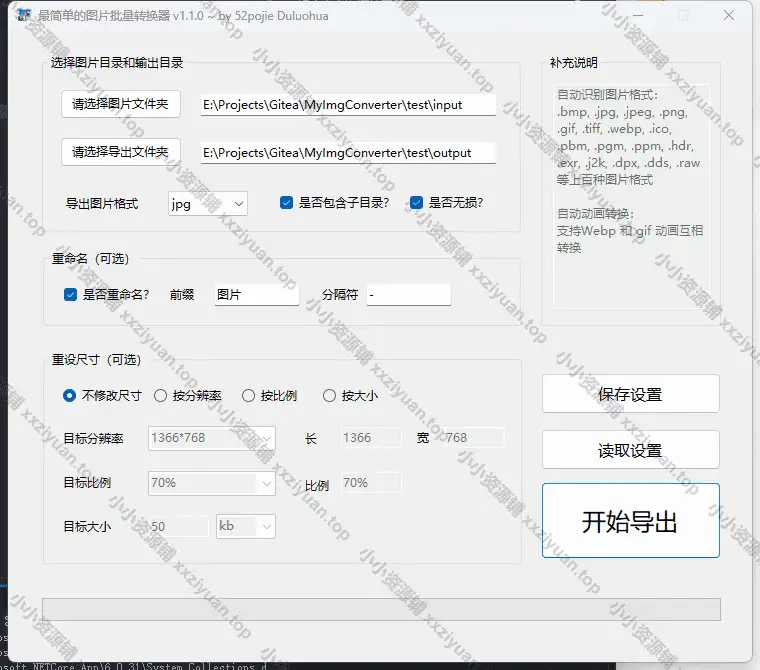Click the 前缀 text field containing 图片

(256, 295)
